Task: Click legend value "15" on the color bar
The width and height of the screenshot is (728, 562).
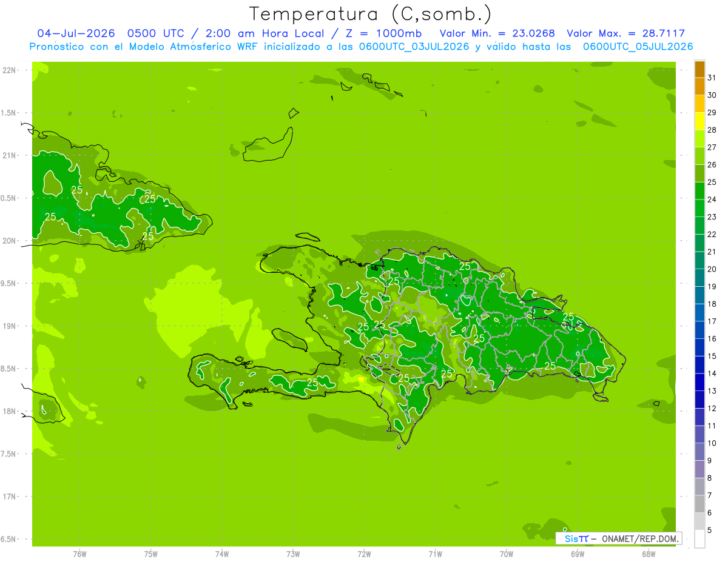Action: [x=712, y=356]
